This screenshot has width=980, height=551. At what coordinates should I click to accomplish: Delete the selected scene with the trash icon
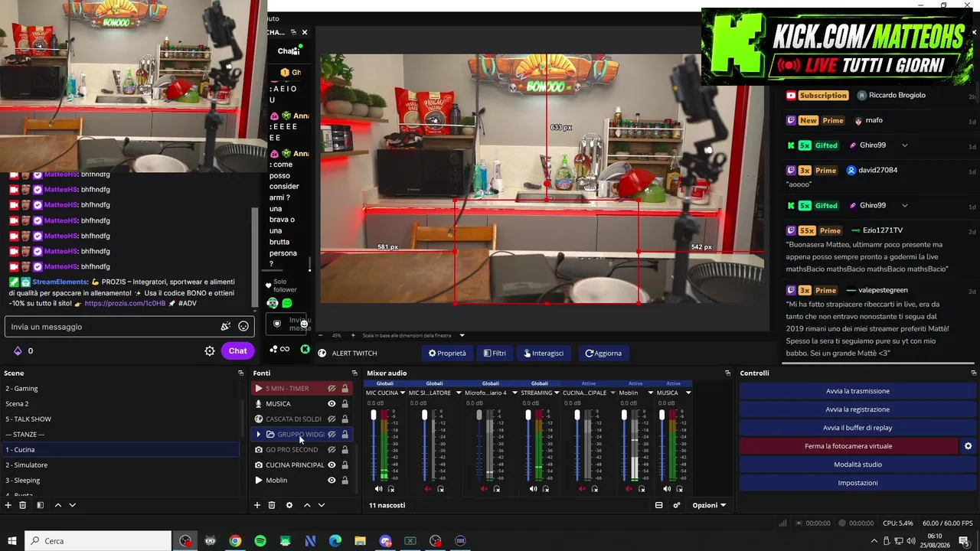(x=23, y=505)
